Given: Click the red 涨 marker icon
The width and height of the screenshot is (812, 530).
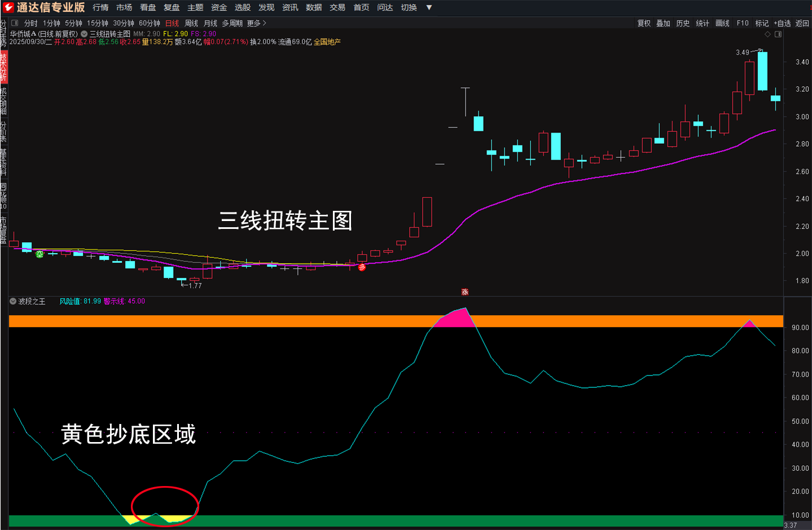Looking at the screenshot, I should coord(465,291).
